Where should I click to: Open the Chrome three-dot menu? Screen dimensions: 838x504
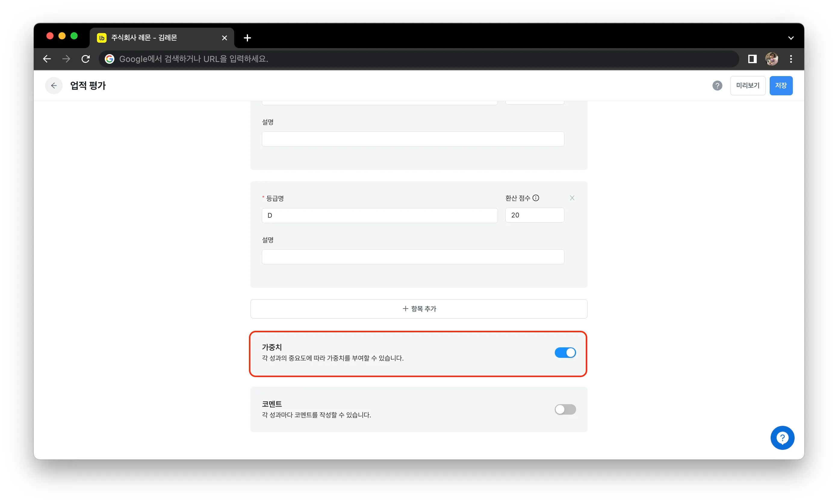point(791,59)
